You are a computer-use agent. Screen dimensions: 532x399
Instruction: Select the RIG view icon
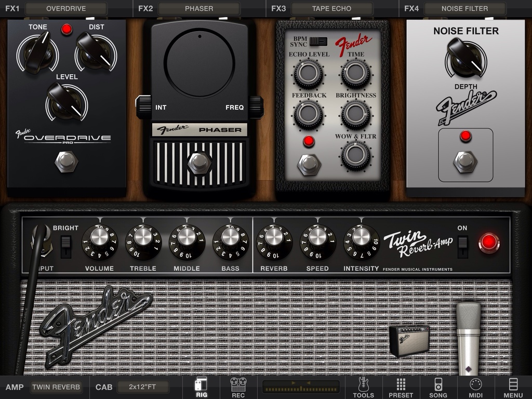(x=201, y=387)
